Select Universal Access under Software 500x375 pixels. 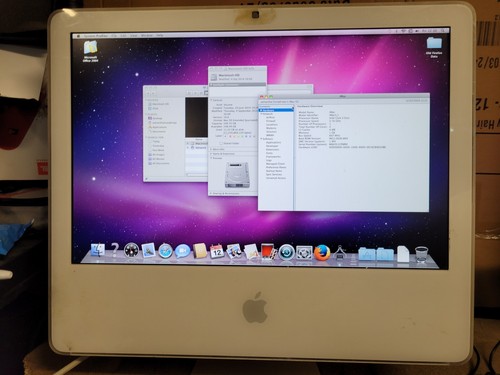[x=276, y=178]
